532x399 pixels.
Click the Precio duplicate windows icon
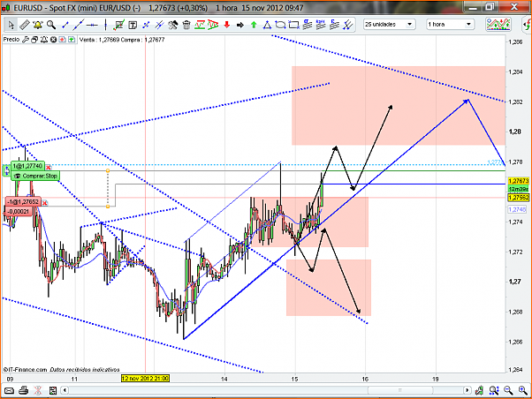(34, 40)
